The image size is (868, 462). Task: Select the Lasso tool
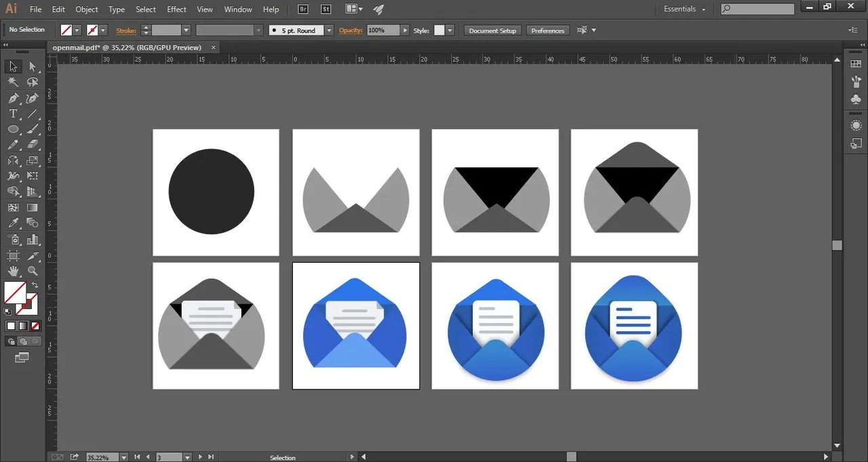(x=32, y=82)
